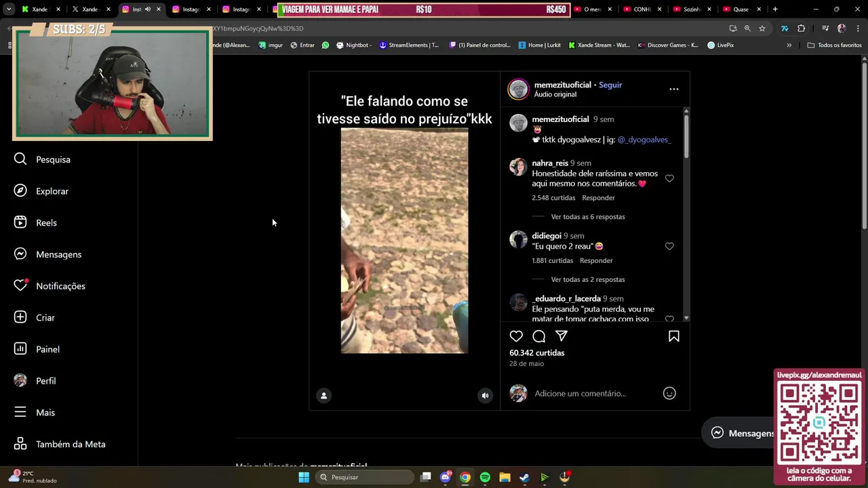Open File Explorer from taskbar
Image resolution: width=868 pixels, height=488 pixels.
[x=505, y=477]
